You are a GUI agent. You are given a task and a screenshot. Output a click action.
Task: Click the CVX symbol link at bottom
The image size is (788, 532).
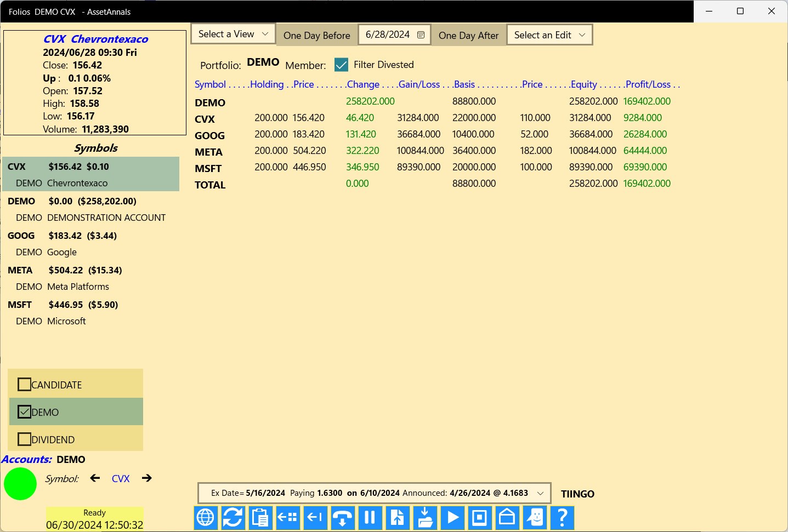pyautogui.click(x=121, y=479)
